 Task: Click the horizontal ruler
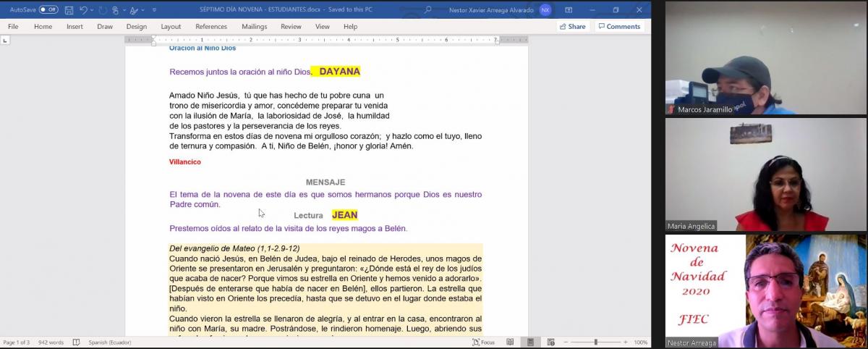pos(326,40)
